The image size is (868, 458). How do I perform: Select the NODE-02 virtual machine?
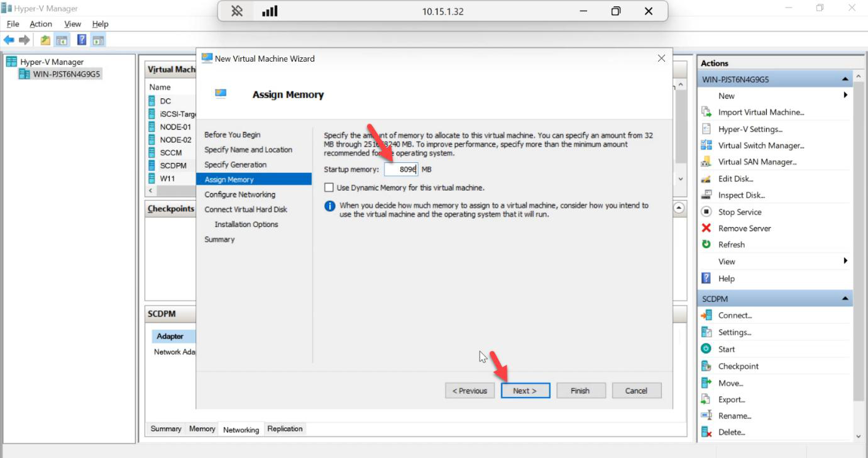175,140
